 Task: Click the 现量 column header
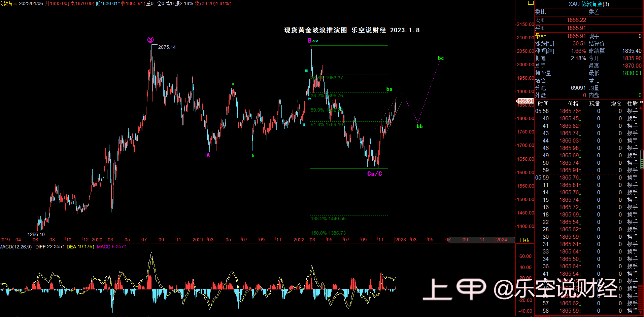[x=595, y=104]
